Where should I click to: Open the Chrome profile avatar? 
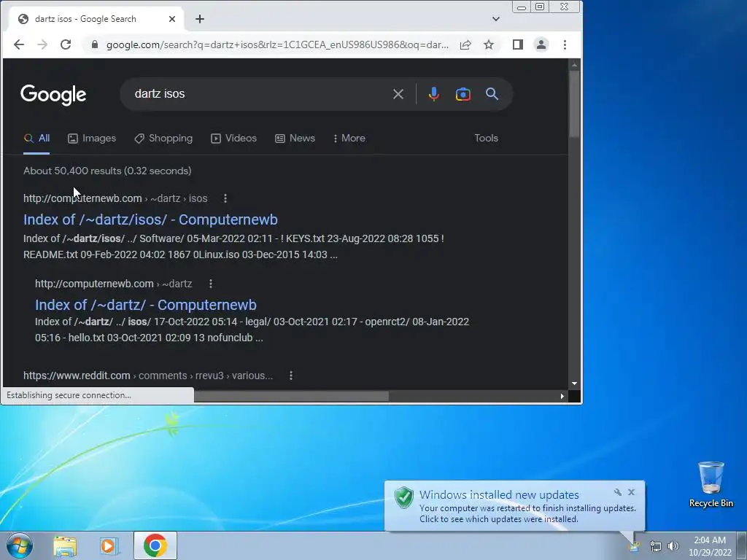[541, 44]
